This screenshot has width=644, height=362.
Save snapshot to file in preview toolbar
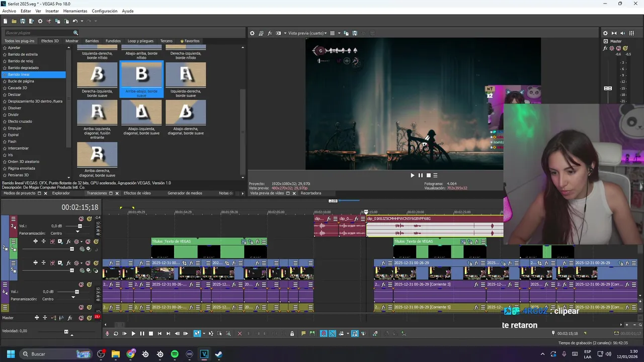[x=355, y=33]
